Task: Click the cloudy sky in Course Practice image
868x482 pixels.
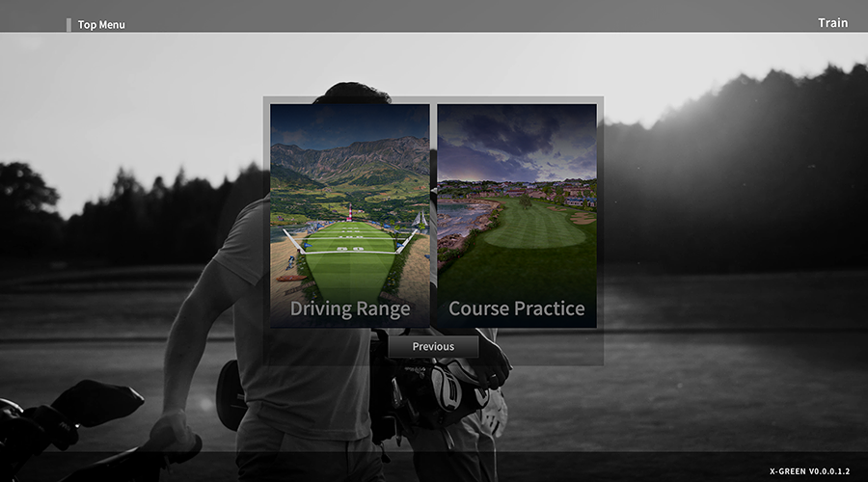Action: click(517, 141)
